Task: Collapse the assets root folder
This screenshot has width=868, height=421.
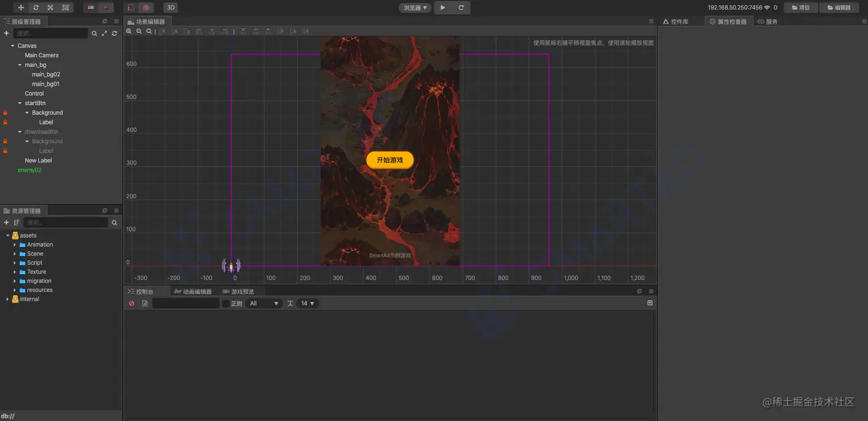Action: [7, 236]
